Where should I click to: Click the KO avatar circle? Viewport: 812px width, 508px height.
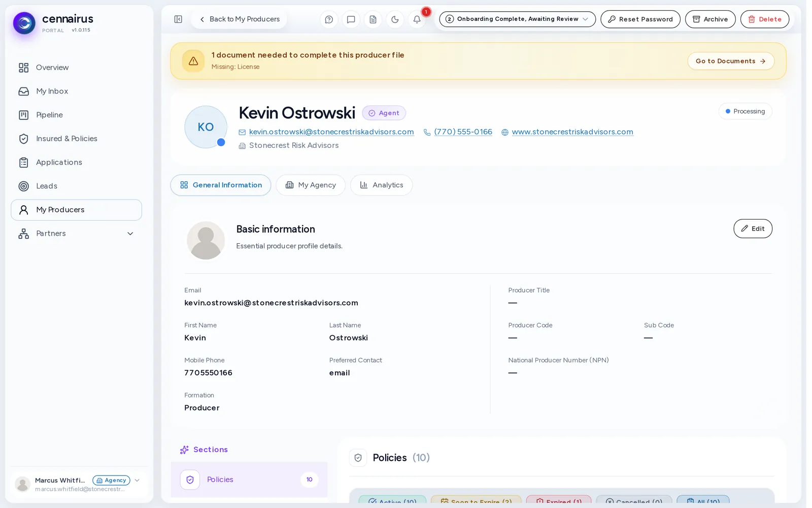point(206,127)
